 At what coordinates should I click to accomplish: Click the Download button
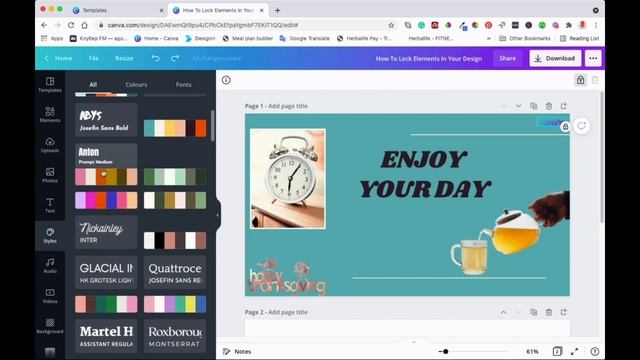[555, 58]
